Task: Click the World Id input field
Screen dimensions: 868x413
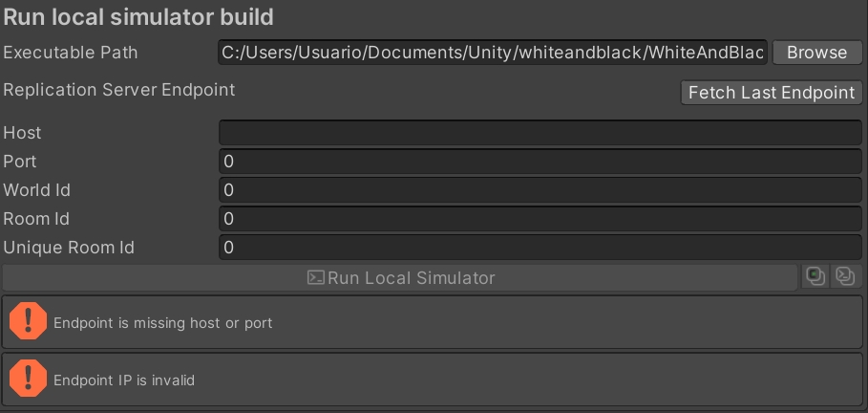Action: [540, 190]
